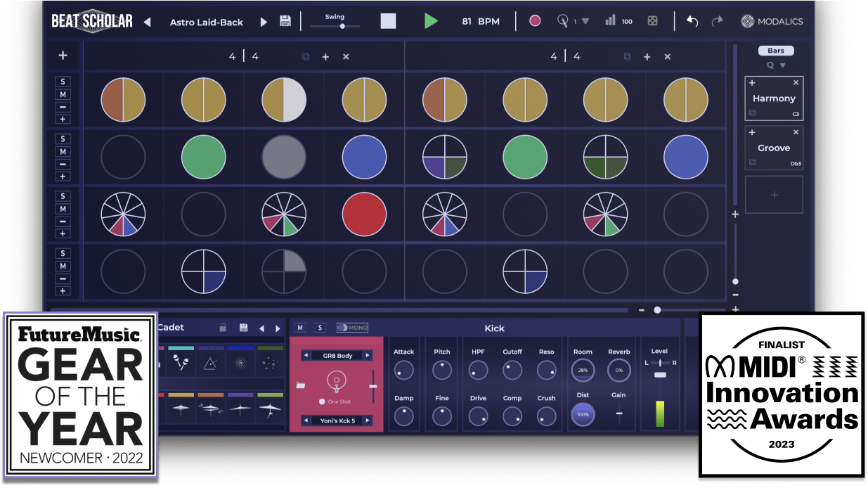Click the Swing slider handle
Screen dimensions: 868x488
coord(342,26)
